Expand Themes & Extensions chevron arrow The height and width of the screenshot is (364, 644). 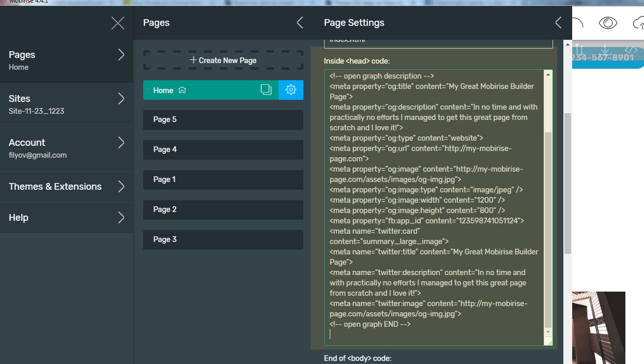pos(121,187)
